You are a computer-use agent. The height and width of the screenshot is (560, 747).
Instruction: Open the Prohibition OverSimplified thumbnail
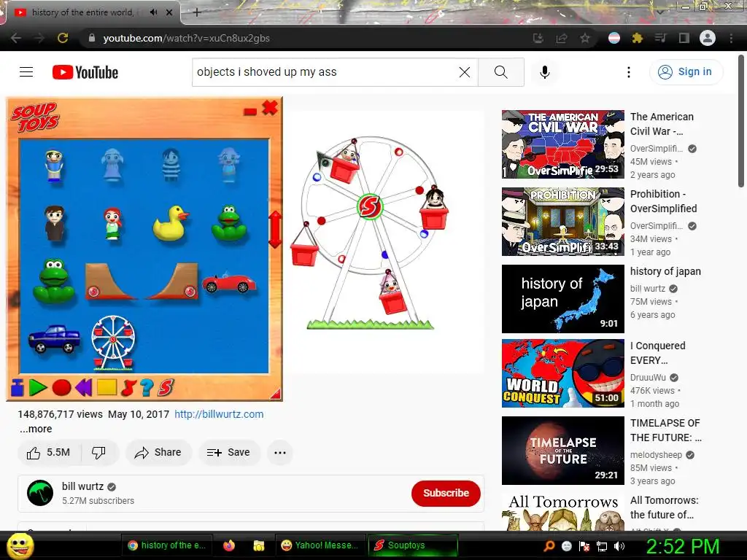(562, 222)
